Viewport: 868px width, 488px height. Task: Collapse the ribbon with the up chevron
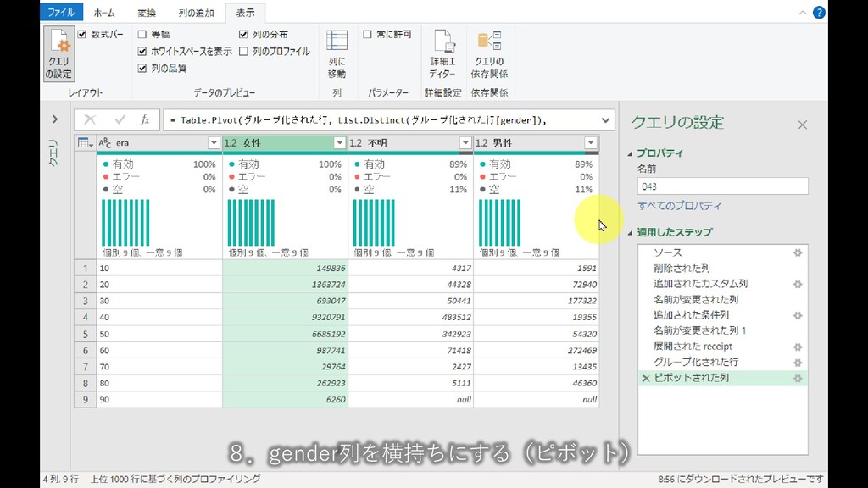[803, 13]
